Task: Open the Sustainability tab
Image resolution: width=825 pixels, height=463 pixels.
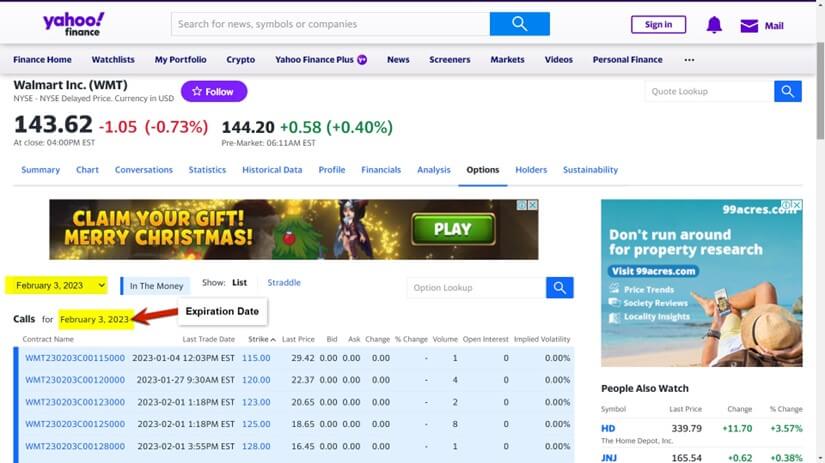Action: pyautogui.click(x=590, y=169)
